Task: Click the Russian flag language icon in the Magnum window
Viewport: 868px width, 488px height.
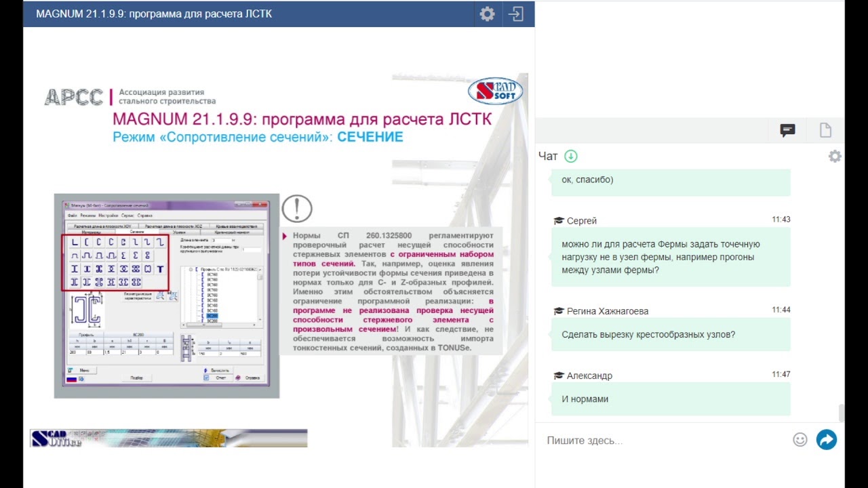Action: pos(71,380)
